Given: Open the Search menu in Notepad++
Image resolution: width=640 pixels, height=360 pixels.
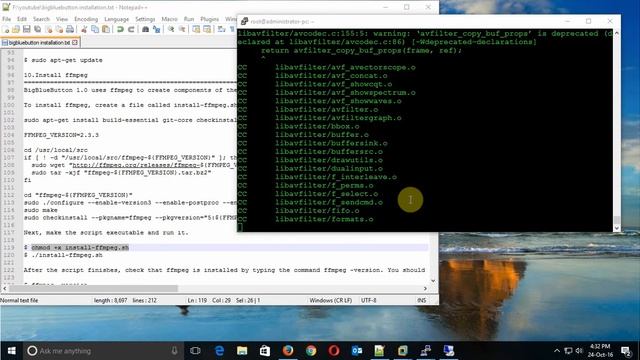Looking at the screenshot, I should pos(41,19).
